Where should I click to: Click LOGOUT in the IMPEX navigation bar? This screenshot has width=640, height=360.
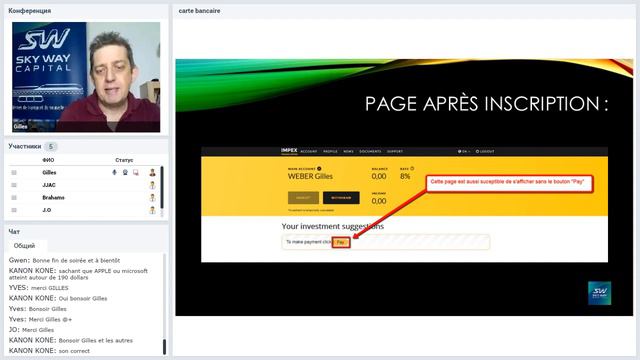coord(485,151)
